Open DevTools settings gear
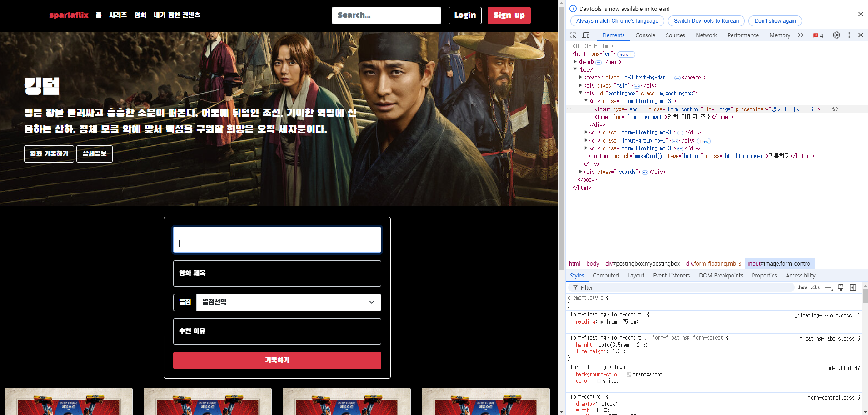This screenshot has height=415, width=868. coord(837,35)
